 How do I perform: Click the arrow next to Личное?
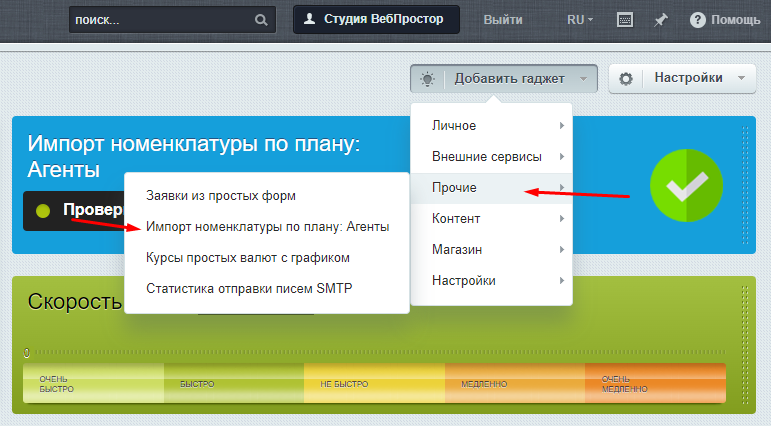point(562,125)
